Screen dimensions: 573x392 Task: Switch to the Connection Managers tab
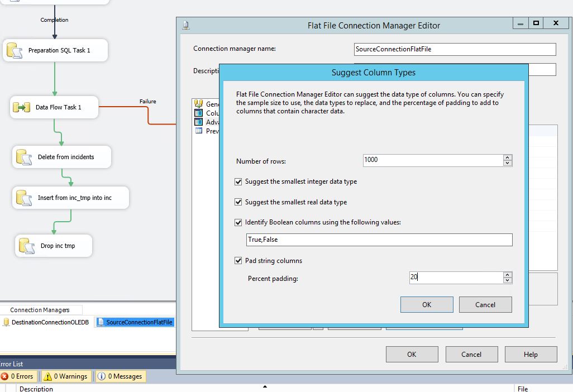click(x=41, y=309)
